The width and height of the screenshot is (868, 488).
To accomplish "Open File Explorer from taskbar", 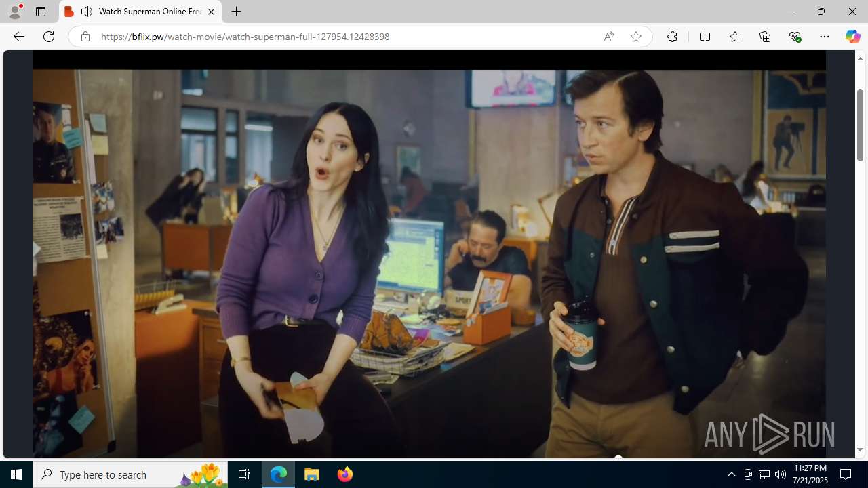I will coord(312,474).
